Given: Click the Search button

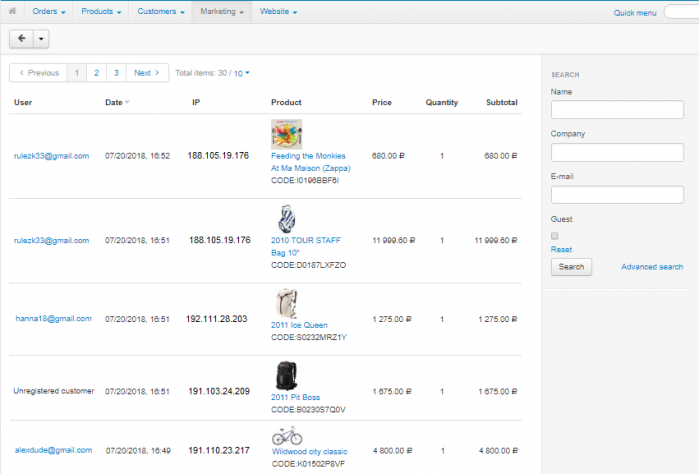Looking at the screenshot, I should [571, 267].
